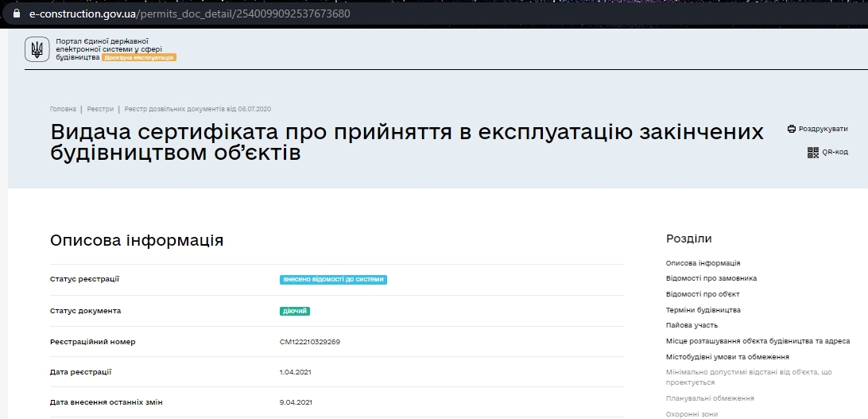
Task: Click the page title 'Видача сертифіката' heading
Action: [407, 142]
